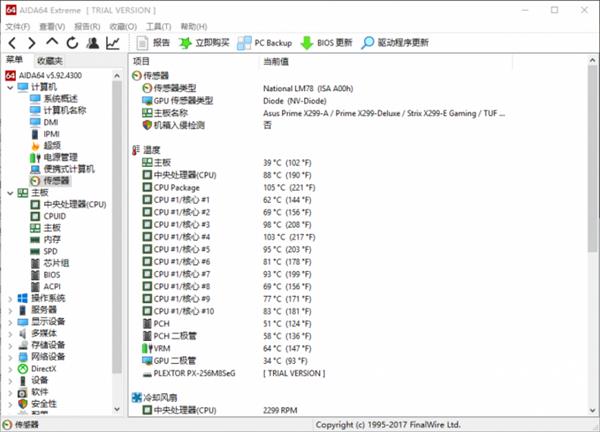600x432 pixels.
Task: Open the 收藏(O) menu
Action: (x=123, y=26)
